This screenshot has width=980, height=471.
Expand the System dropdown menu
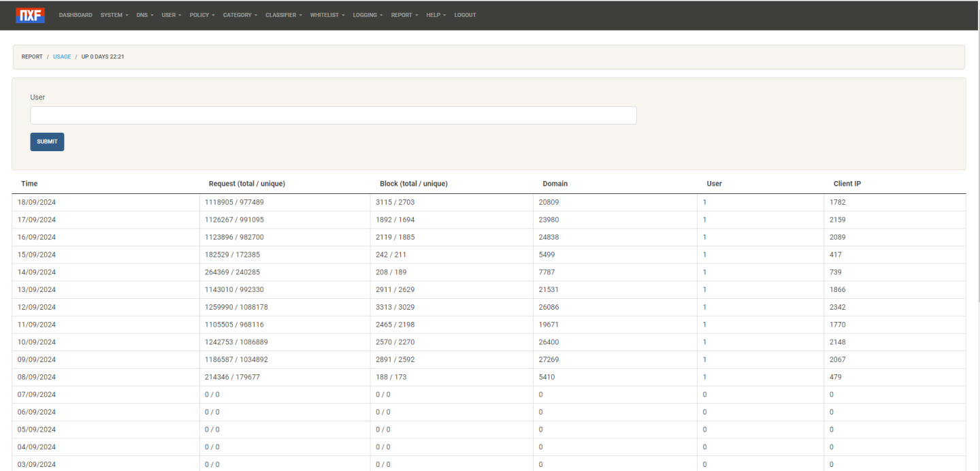coord(114,15)
